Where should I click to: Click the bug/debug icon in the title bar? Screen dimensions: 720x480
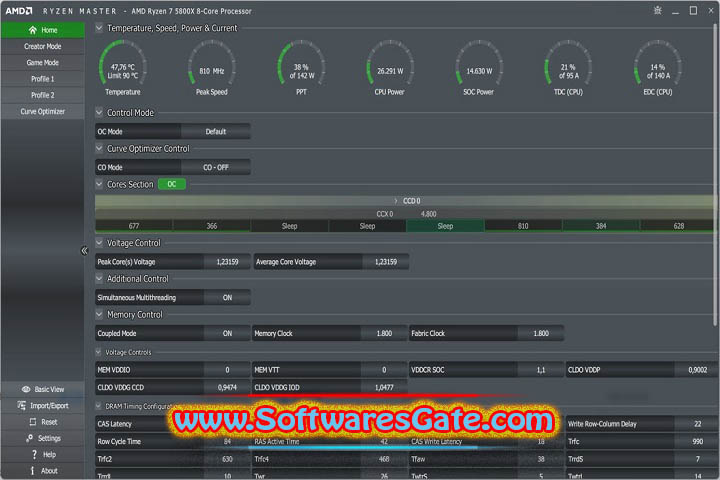click(658, 11)
